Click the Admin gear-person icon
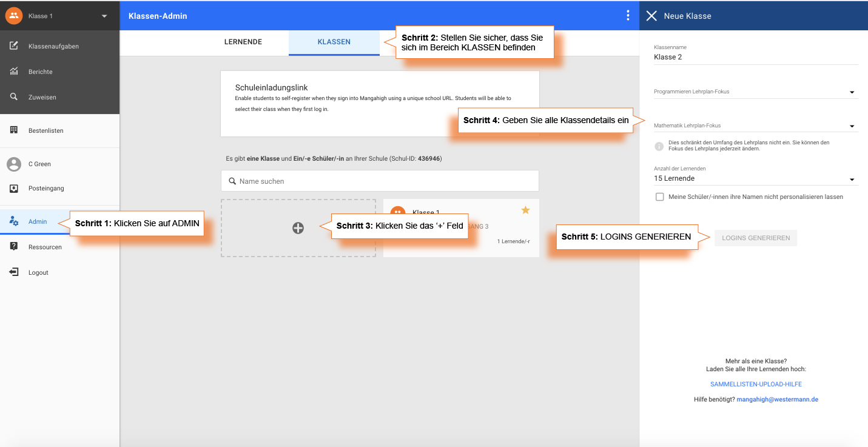 (x=14, y=221)
